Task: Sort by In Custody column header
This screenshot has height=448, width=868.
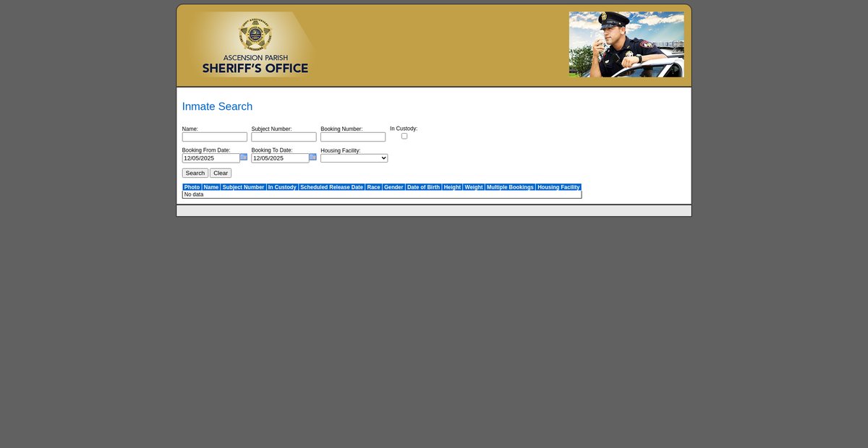Action: (x=283, y=187)
